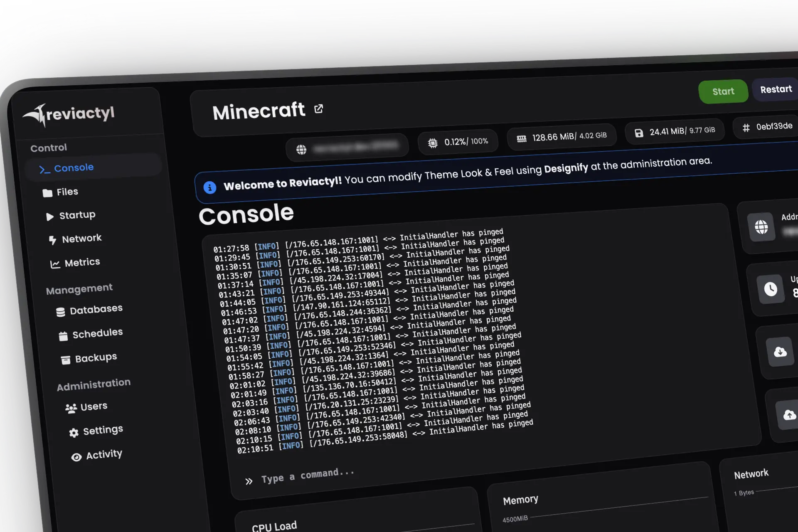Click the Uptime clock icon card
Image resolution: width=798 pixels, height=532 pixels.
point(771,289)
